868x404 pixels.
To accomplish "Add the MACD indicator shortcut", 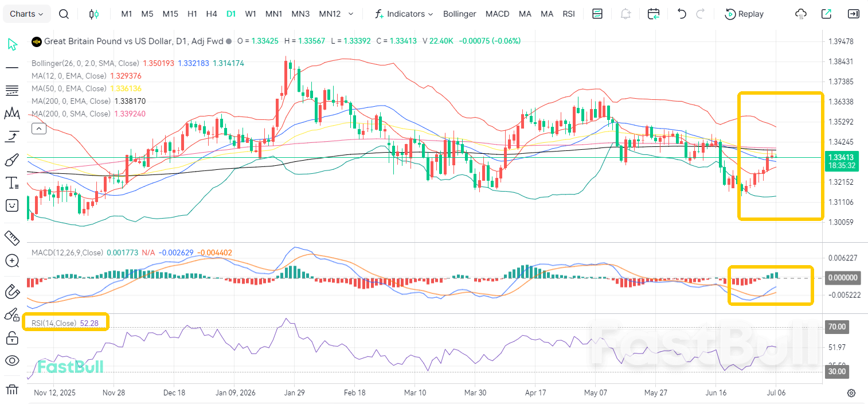I will point(497,14).
